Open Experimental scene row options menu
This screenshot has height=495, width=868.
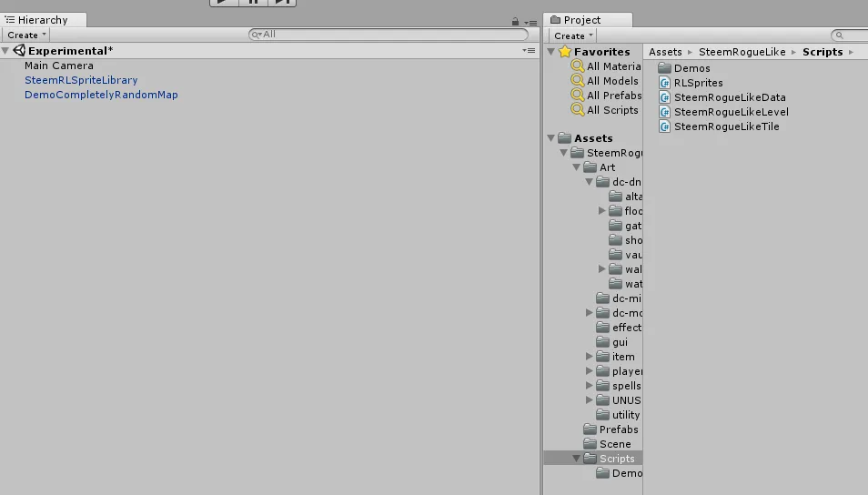529,50
